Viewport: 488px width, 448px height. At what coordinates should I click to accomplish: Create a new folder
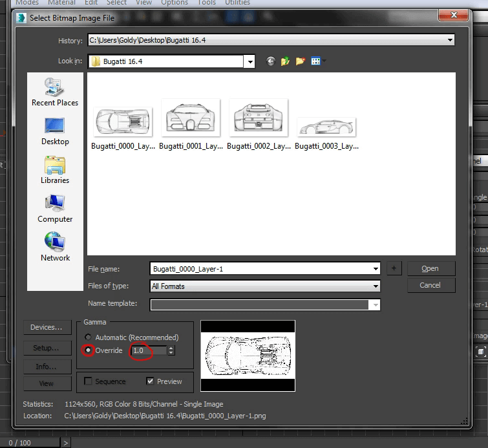(300, 61)
